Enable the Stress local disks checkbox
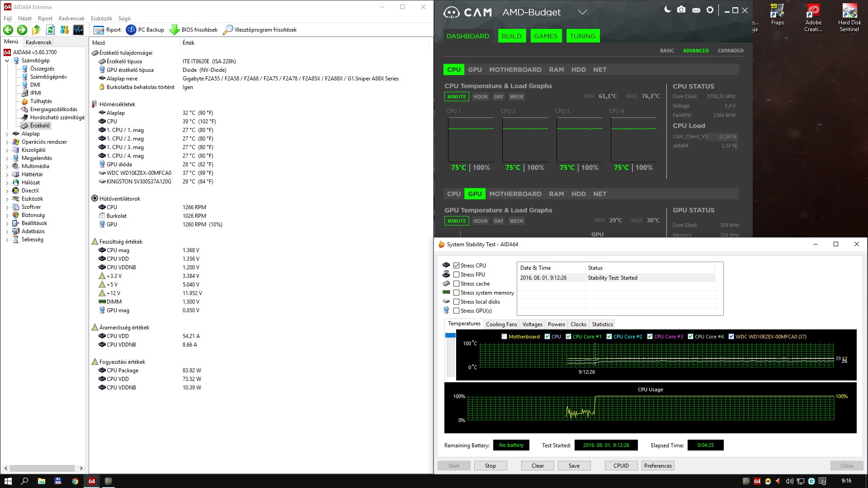This screenshot has width=868, height=488. click(457, 302)
